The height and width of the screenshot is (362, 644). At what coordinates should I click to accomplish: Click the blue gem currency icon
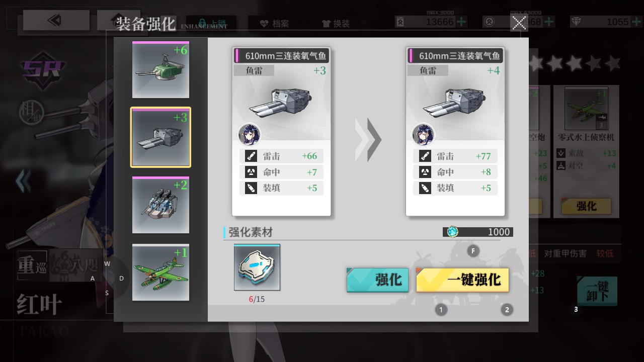pos(452,232)
